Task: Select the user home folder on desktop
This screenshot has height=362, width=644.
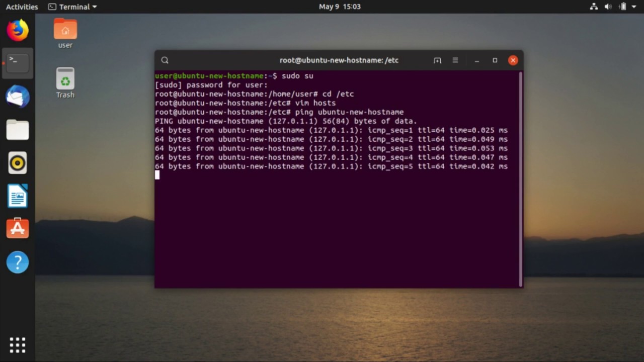Action: point(65,34)
